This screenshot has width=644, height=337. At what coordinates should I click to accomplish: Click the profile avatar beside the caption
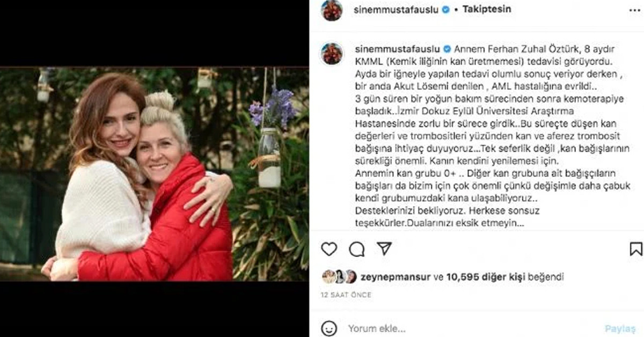332,54
